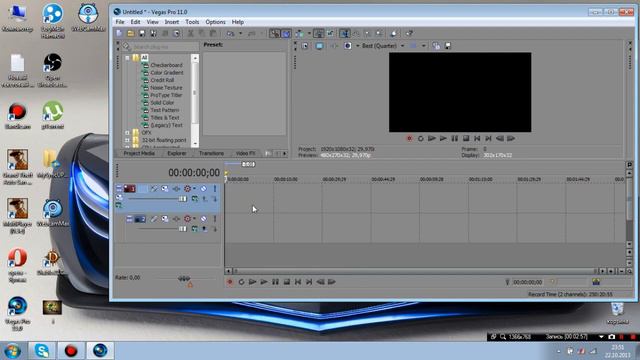Click the Save project toolbar icon
Image resolution: width=640 pixels, height=360 pixels.
pyautogui.click(x=142, y=33)
